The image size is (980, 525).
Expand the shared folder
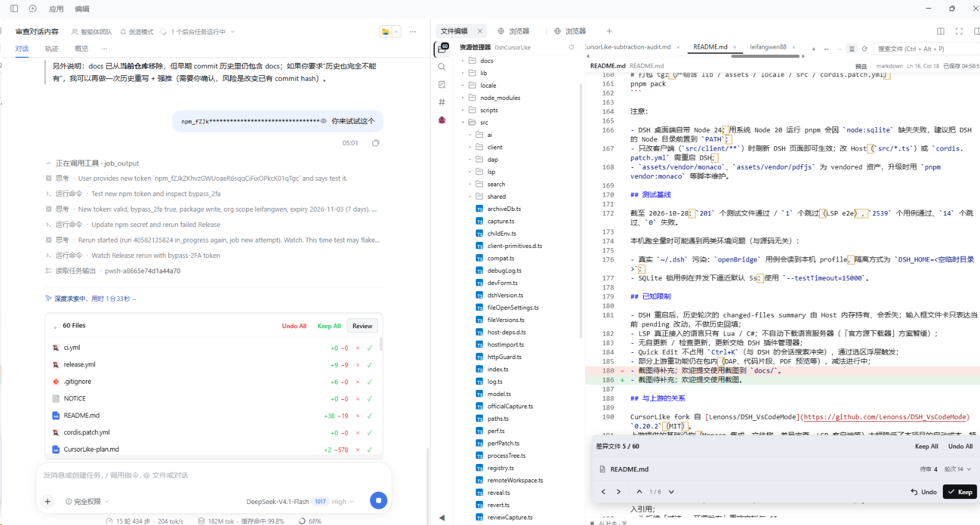click(496, 196)
